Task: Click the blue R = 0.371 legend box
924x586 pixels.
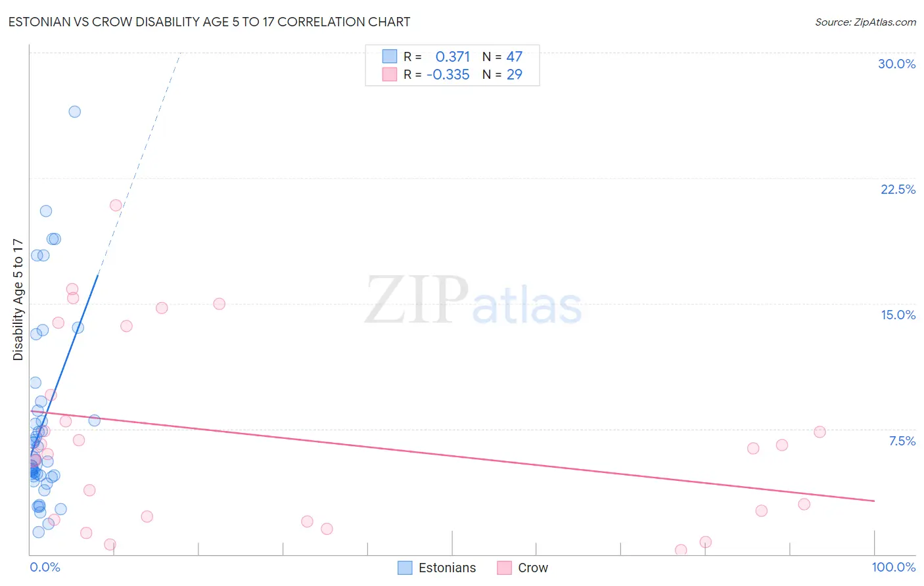Action: pyautogui.click(x=390, y=56)
